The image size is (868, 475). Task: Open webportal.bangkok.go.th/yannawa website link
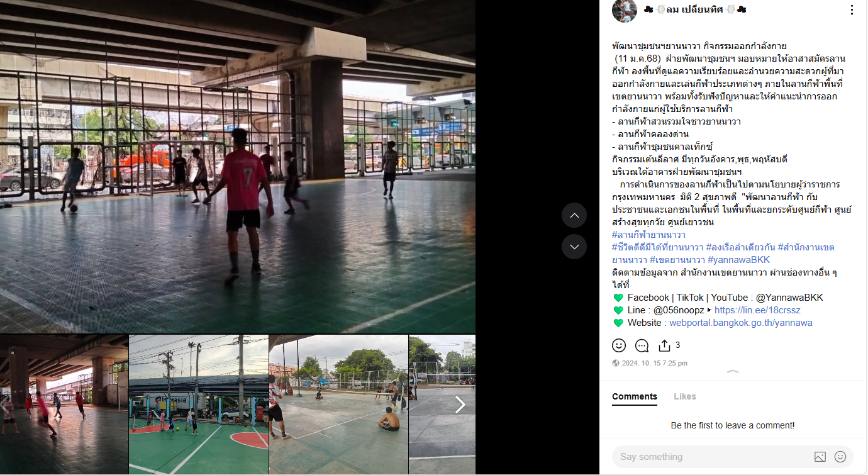(741, 323)
